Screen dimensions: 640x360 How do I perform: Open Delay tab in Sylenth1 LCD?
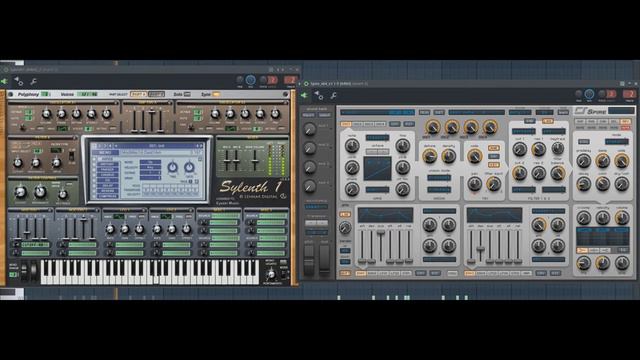click(x=108, y=186)
